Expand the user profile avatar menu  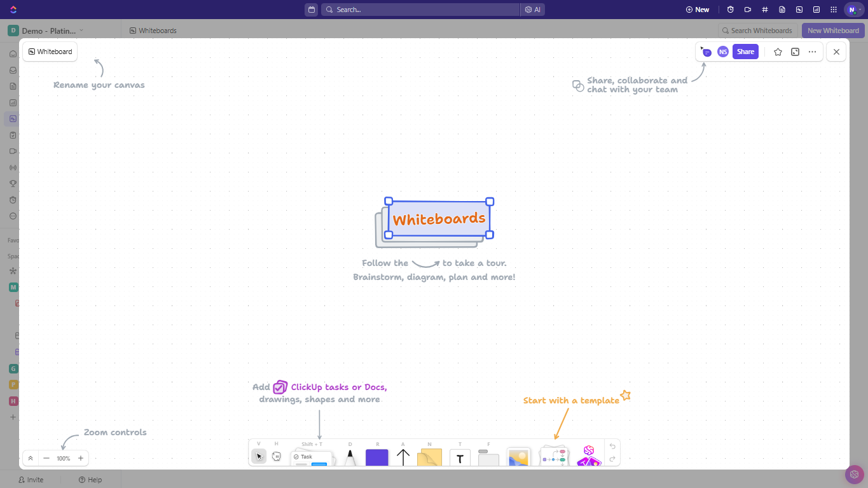(854, 10)
